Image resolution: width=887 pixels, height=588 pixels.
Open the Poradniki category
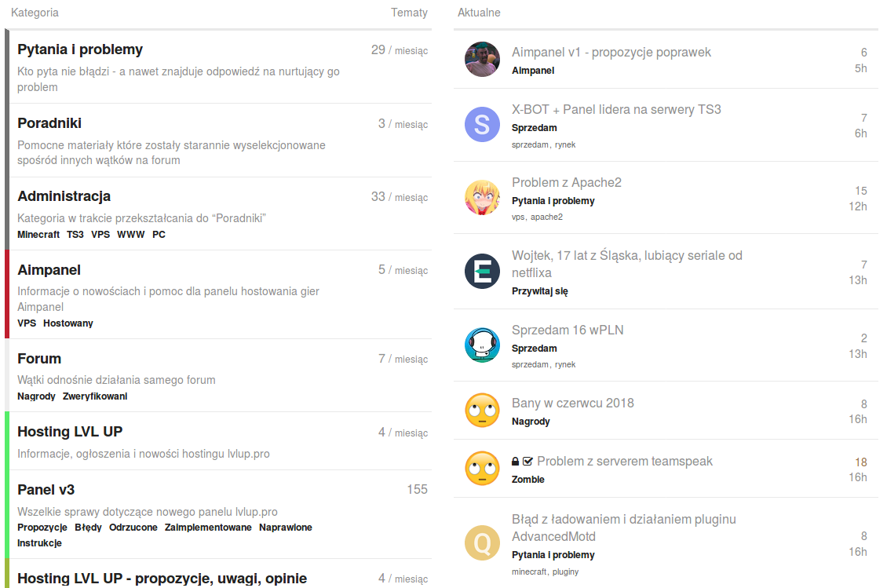49,122
